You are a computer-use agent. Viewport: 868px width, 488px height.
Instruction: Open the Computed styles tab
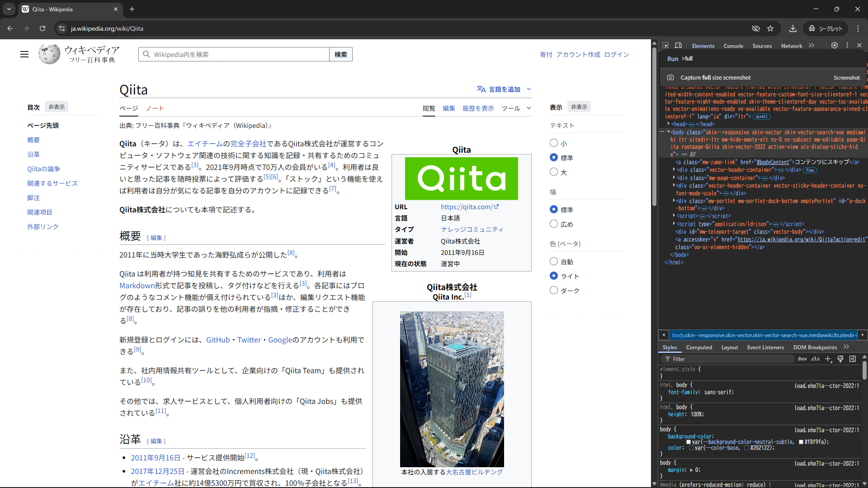[699, 347]
